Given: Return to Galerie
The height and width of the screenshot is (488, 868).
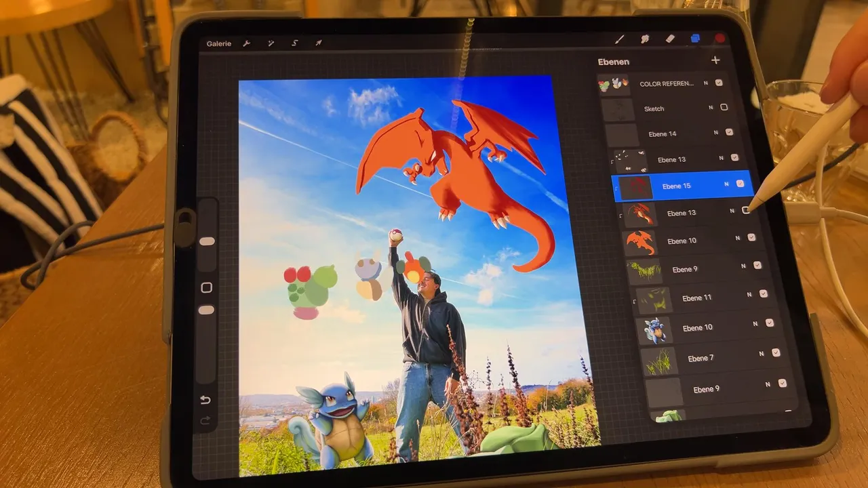Looking at the screenshot, I should [219, 43].
